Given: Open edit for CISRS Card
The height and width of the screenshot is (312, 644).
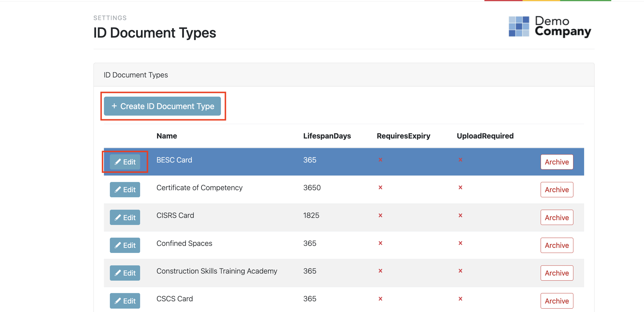Looking at the screenshot, I should 125,217.
